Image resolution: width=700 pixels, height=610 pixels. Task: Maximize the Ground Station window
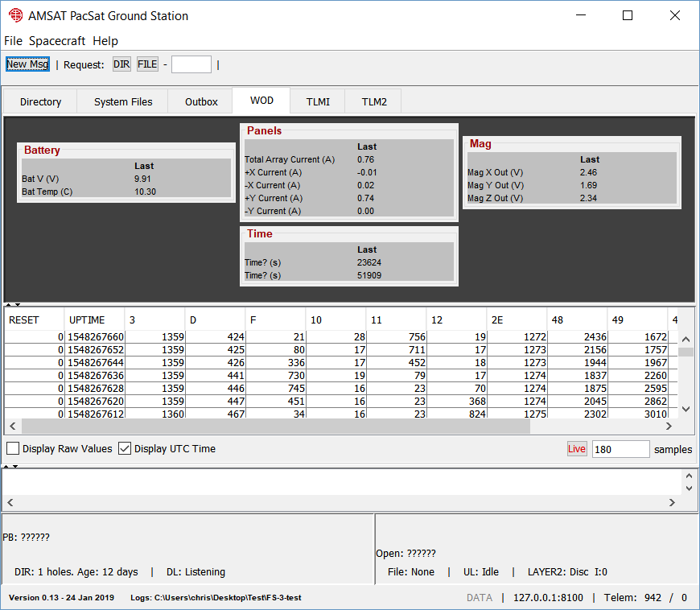(628, 15)
